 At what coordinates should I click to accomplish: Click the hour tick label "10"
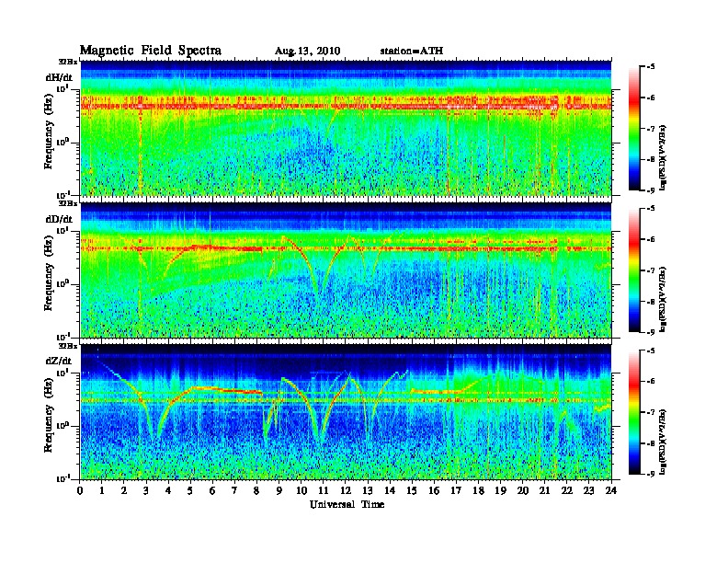click(301, 490)
